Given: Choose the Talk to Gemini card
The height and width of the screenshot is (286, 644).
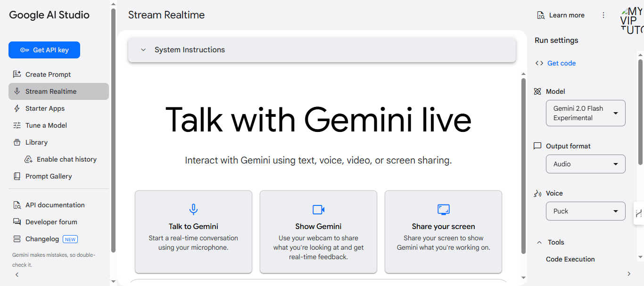Looking at the screenshot, I should [193, 232].
